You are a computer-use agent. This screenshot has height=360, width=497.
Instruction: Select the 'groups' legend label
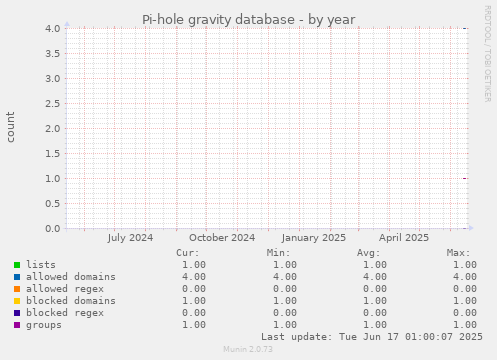[x=44, y=325]
